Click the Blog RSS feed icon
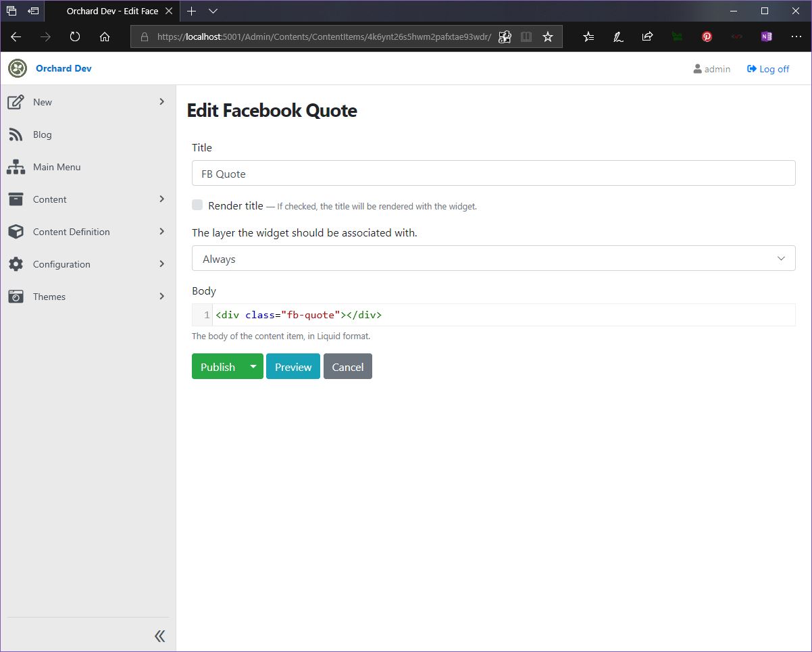Image resolution: width=812 pixels, height=652 pixels. [x=16, y=134]
